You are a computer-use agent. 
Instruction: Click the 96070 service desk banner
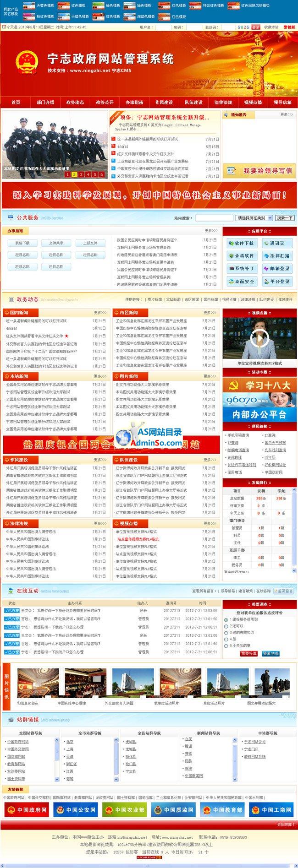click(x=259, y=400)
